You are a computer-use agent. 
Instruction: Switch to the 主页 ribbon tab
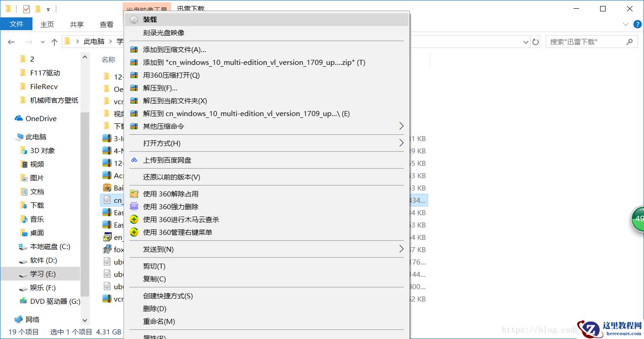(x=47, y=24)
